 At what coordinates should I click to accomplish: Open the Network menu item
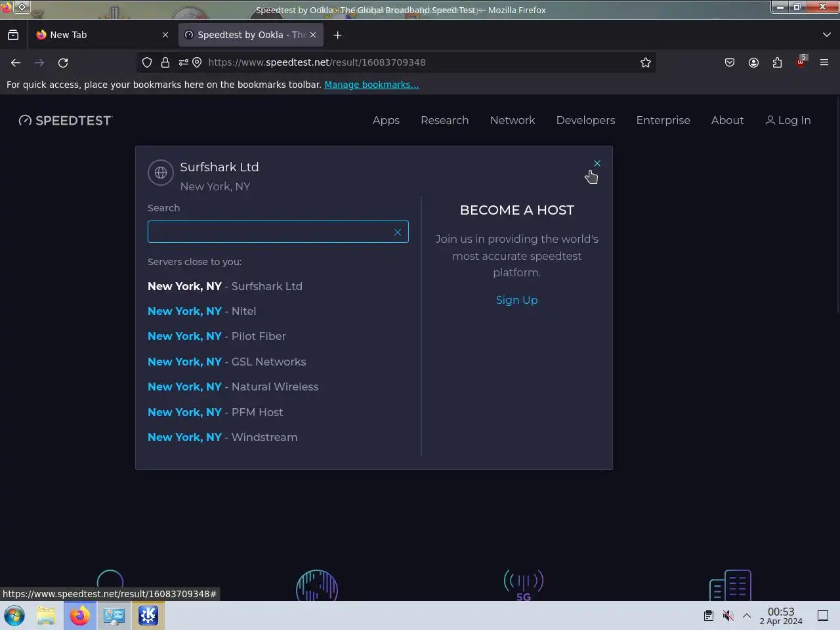pyautogui.click(x=513, y=120)
